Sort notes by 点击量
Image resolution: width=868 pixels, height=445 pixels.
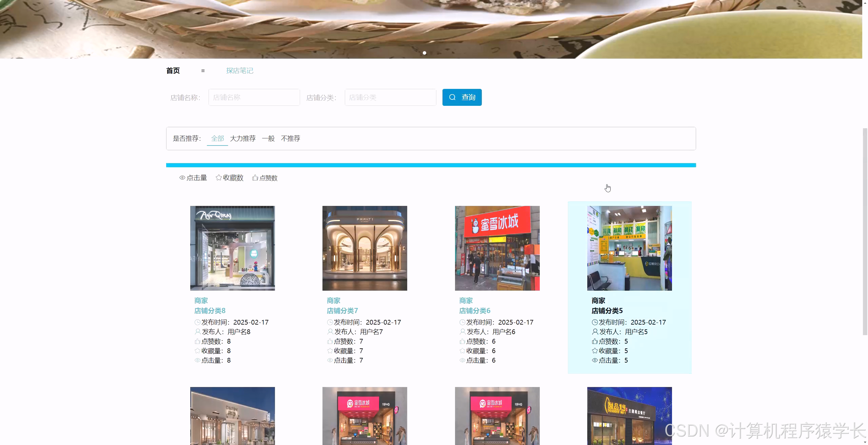tap(193, 178)
